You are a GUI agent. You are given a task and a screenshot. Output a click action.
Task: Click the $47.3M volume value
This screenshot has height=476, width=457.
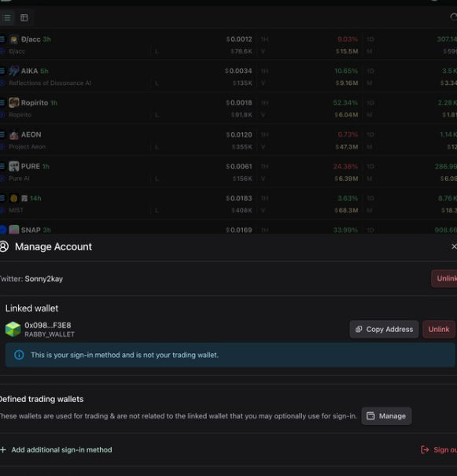(x=347, y=147)
